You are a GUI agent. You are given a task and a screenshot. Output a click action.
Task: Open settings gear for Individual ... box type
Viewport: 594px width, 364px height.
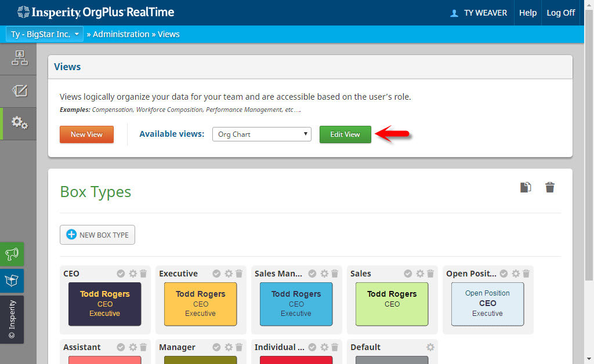pos(324,347)
